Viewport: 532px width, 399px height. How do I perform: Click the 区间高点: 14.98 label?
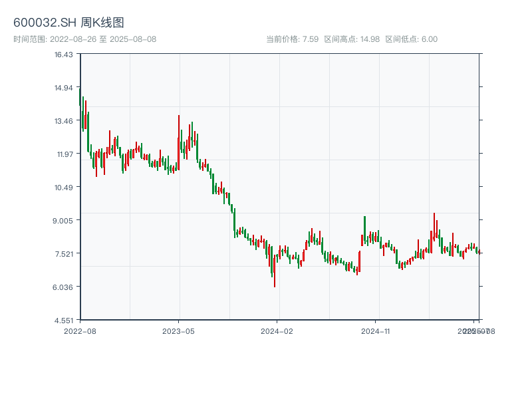[x=352, y=39]
